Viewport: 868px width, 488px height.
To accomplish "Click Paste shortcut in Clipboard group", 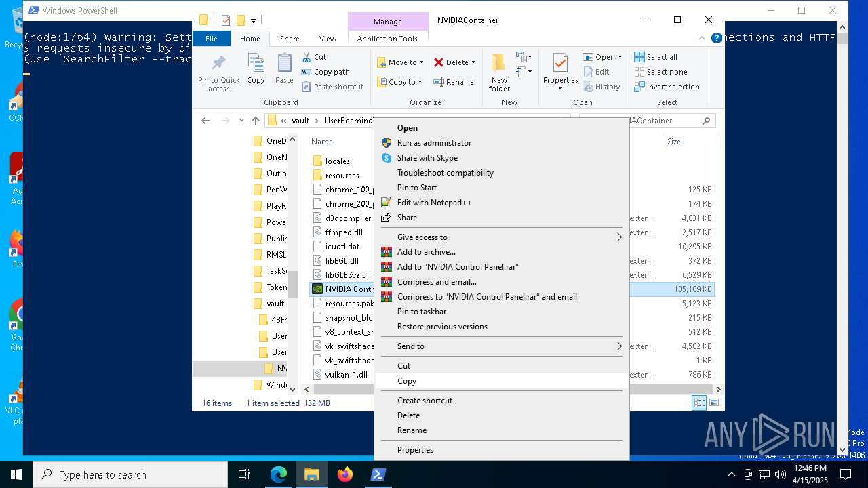I will (x=332, y=87).
